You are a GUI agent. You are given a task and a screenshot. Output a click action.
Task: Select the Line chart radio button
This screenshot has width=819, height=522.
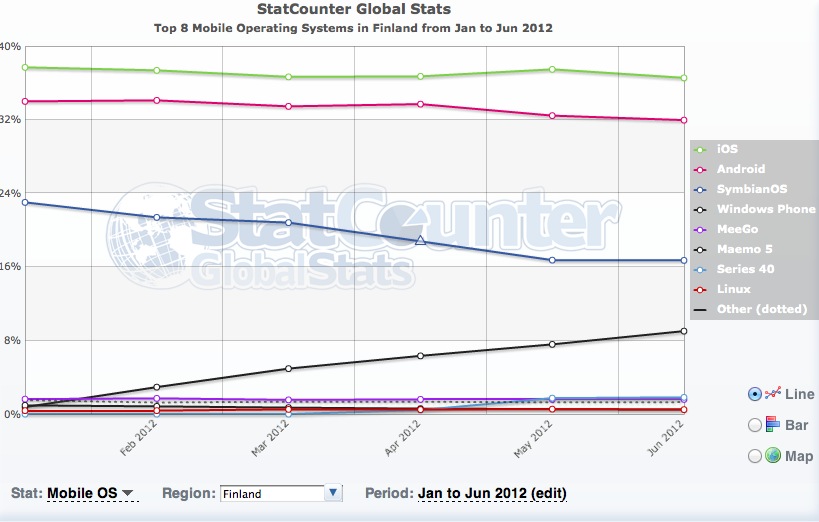(755, 394)
